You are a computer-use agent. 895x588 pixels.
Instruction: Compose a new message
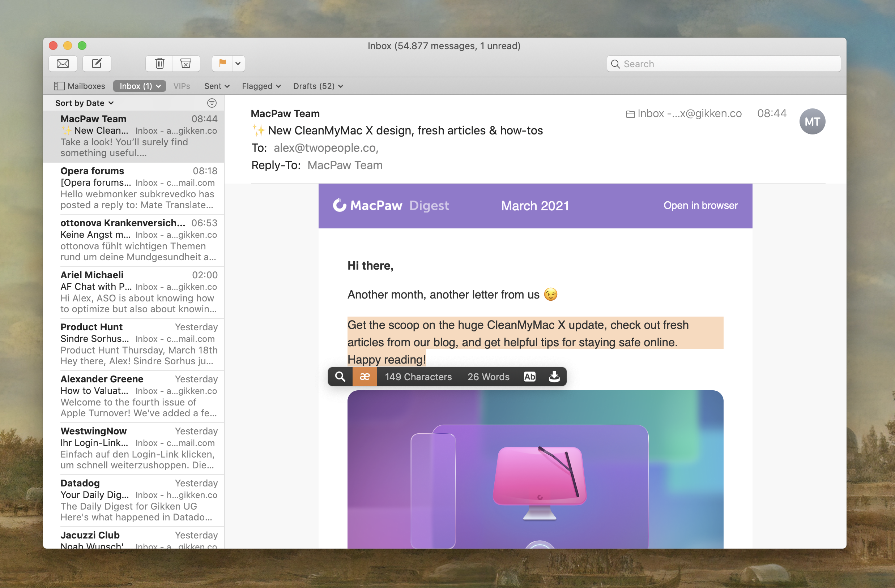(x=97, y=64)
